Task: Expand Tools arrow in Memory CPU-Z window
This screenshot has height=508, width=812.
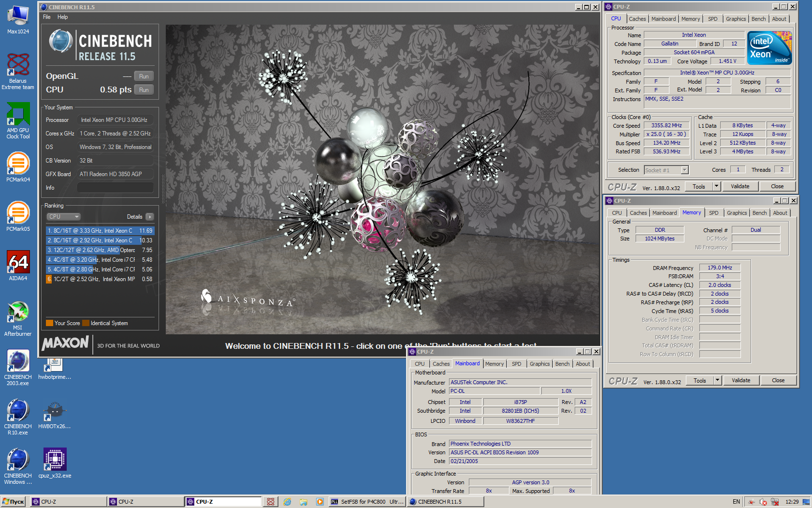Action: 717,380
